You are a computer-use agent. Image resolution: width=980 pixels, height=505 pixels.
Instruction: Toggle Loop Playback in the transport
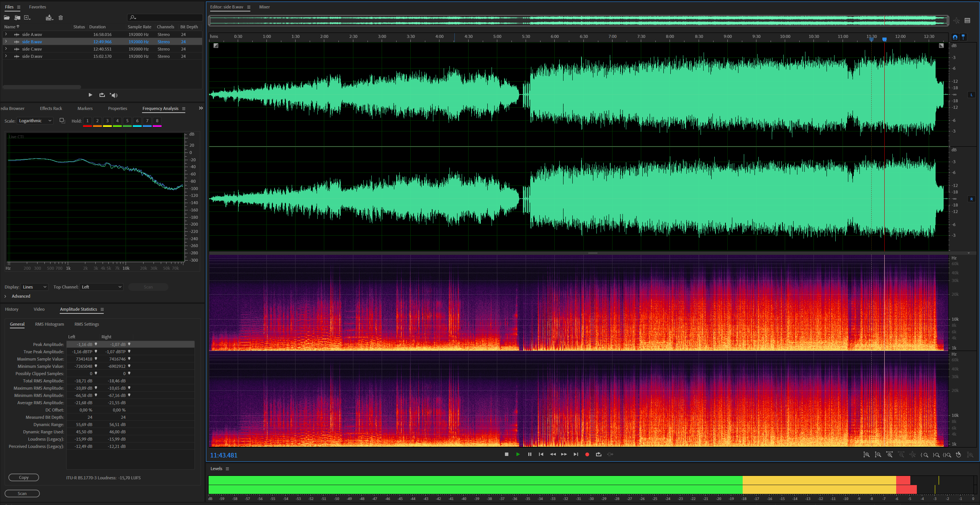tap(599, 454)
